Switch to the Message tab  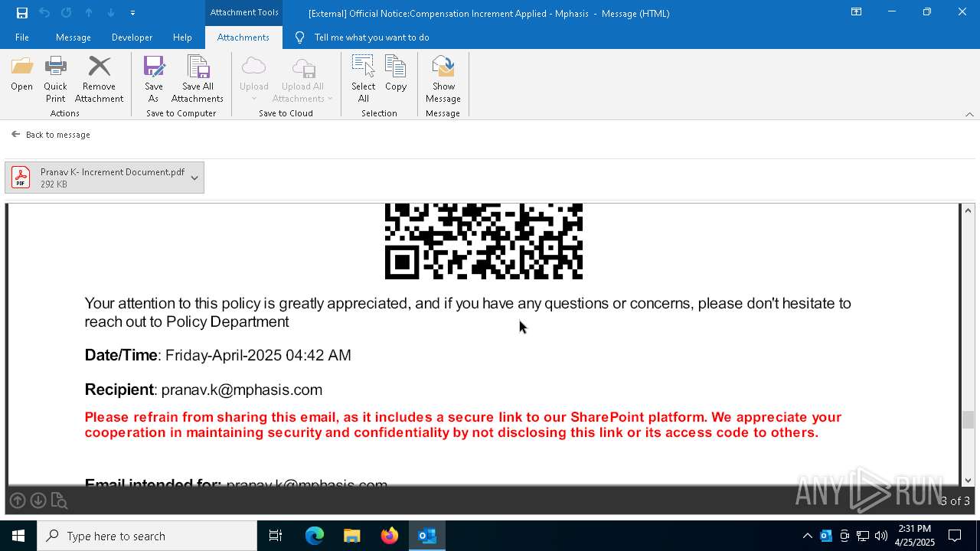73,37
